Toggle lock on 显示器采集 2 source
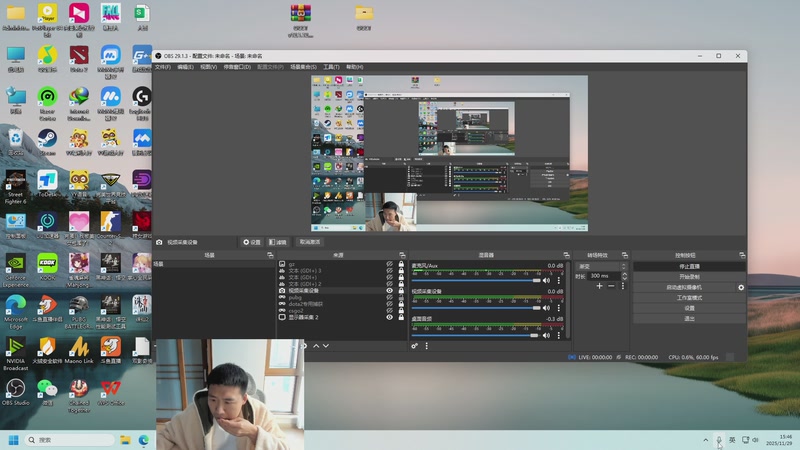The height and width of the screenshot is (450, 800). (401, 317)
